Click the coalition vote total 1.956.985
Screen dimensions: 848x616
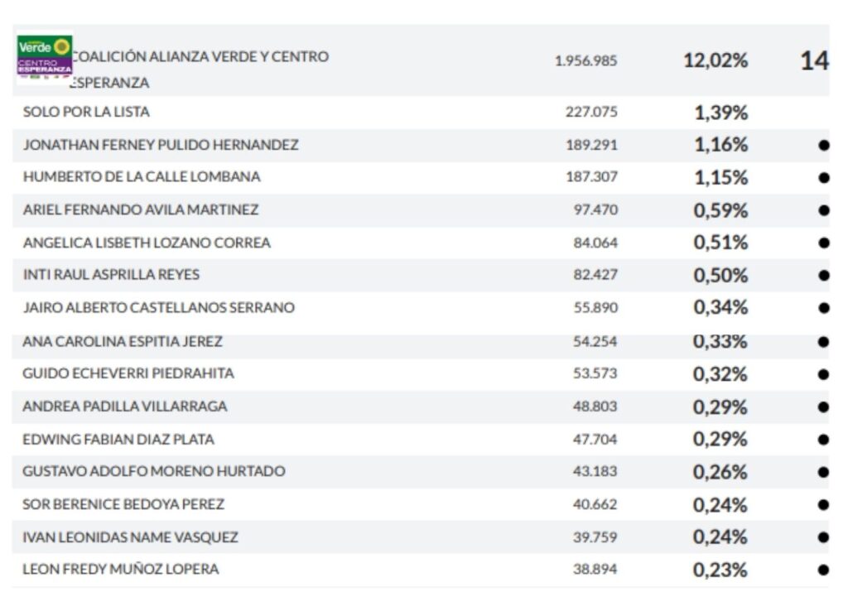pyautogui.click(x=585, y=61)
